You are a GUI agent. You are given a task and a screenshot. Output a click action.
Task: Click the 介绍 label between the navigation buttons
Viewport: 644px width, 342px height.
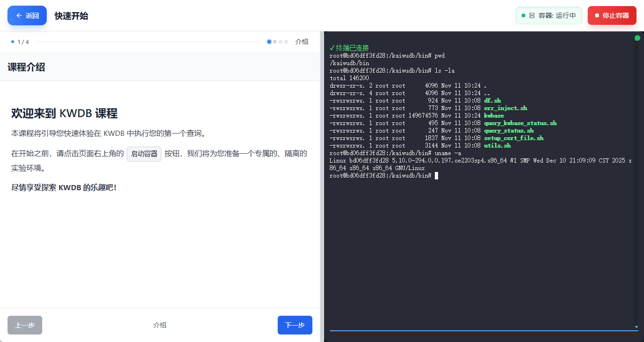coord(160,325)
